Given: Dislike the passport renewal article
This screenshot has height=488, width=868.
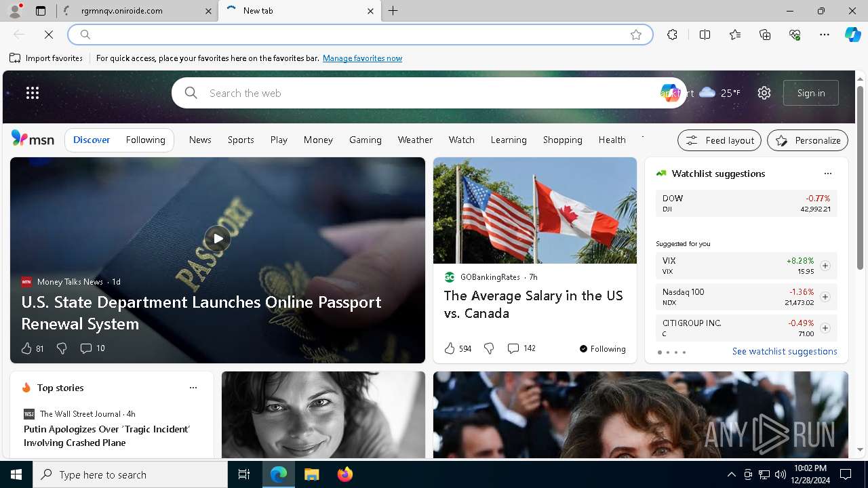Looking at the screenshot, I should point(62,348).
